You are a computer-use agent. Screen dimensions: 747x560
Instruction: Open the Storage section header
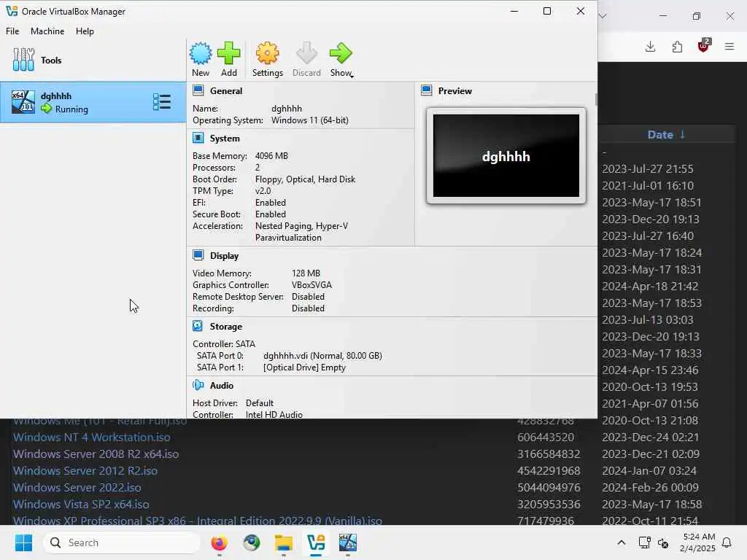point(226,327)
